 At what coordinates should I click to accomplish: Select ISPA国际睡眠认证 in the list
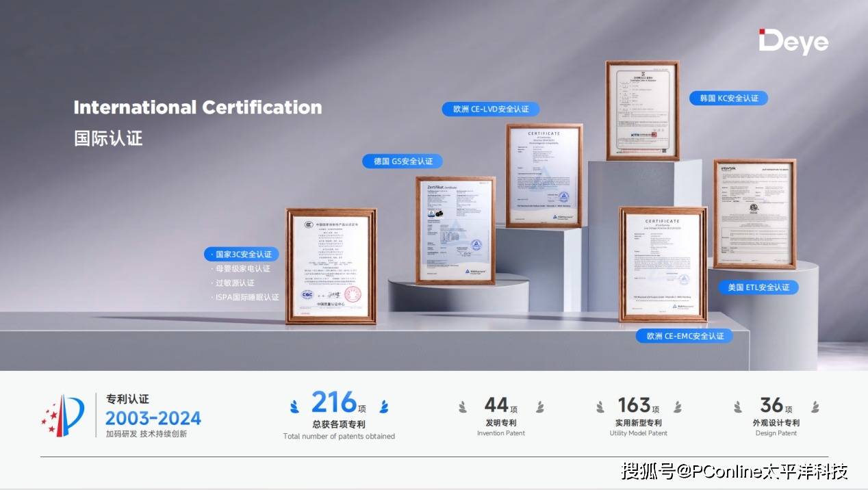(247, 297)
